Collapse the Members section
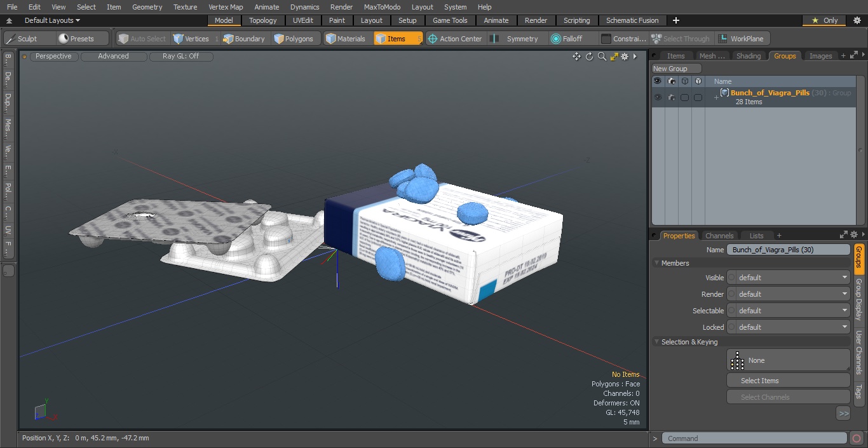Image resolution: width=868 pixels, height=448 pixels. pyautogui.click(x=656, y=263)
